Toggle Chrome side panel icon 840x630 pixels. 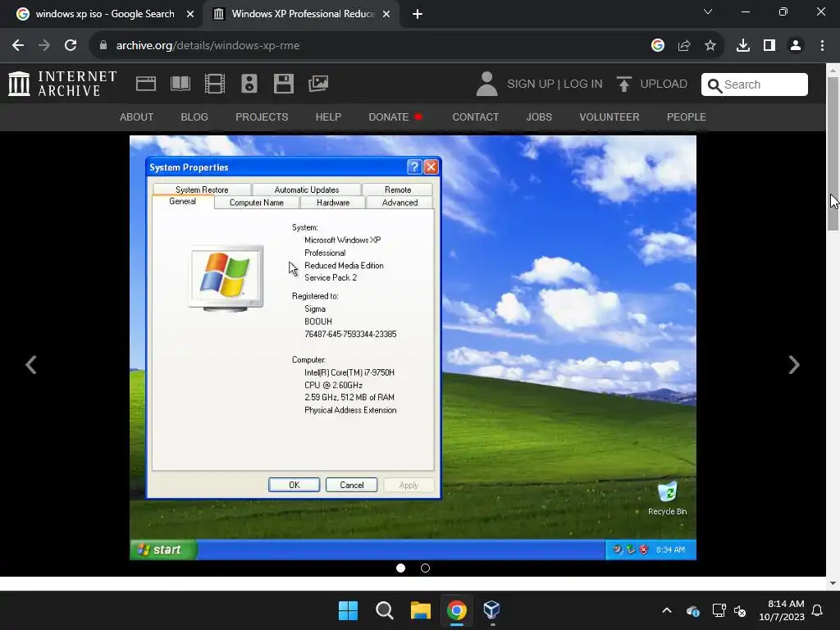769,46
